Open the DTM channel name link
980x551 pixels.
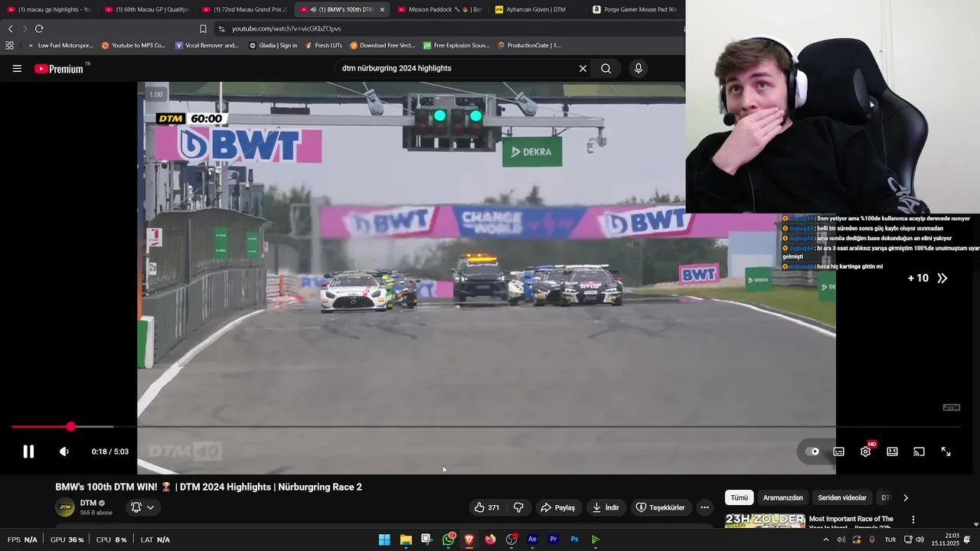point(88,503)
